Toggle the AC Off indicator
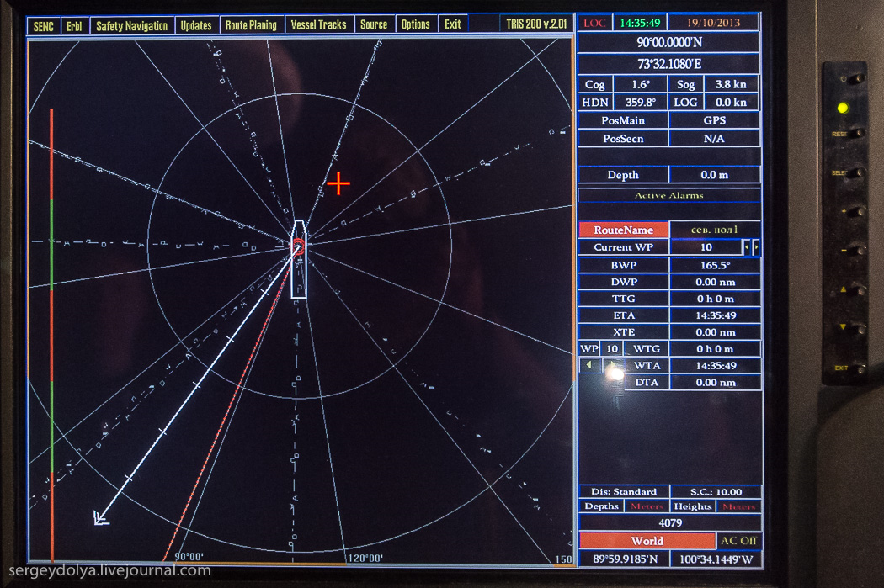Viewport: 884px width, 588px height. 738,540
